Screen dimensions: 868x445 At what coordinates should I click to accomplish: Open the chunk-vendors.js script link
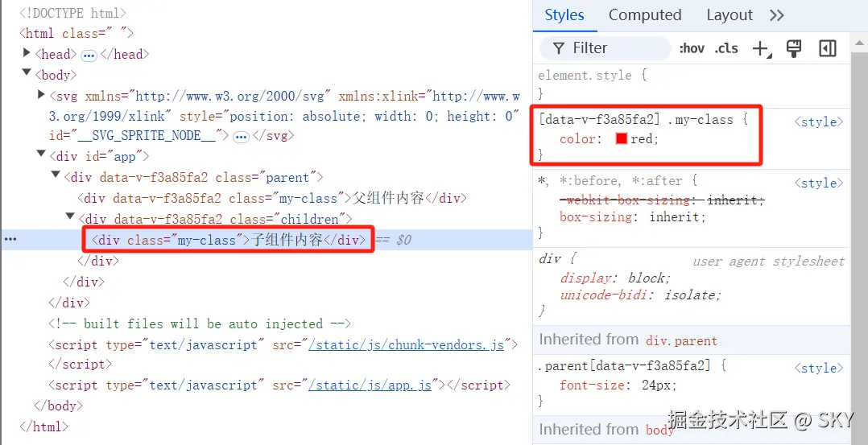click(x=407, y=345)
